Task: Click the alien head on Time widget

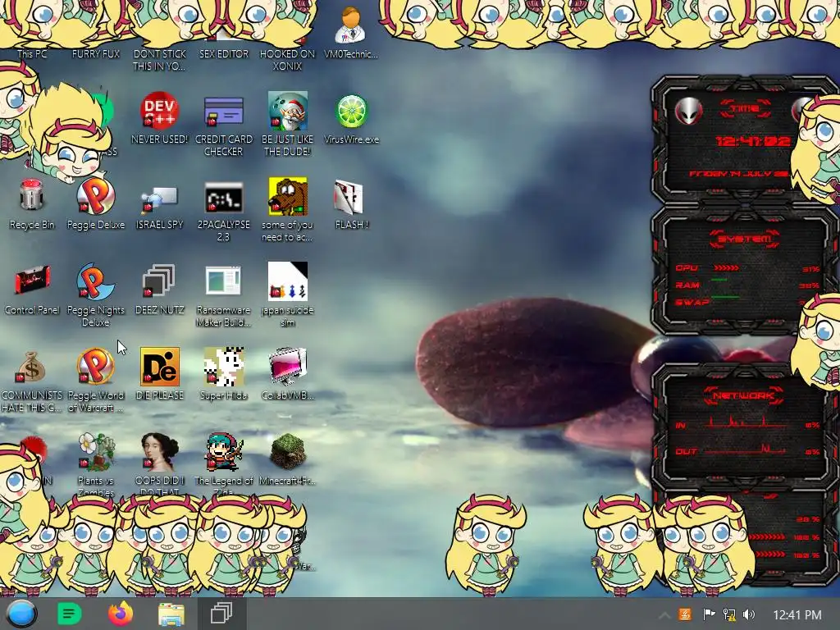Action: 688,112
